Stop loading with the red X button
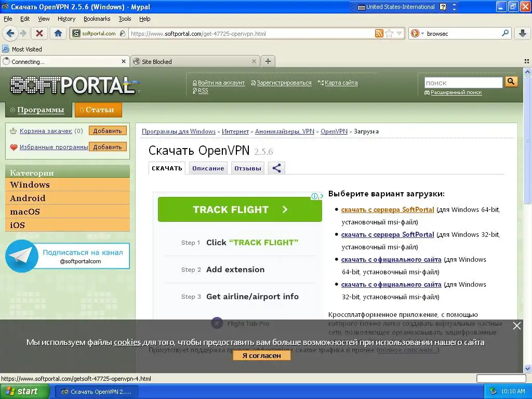 (39, 33)
